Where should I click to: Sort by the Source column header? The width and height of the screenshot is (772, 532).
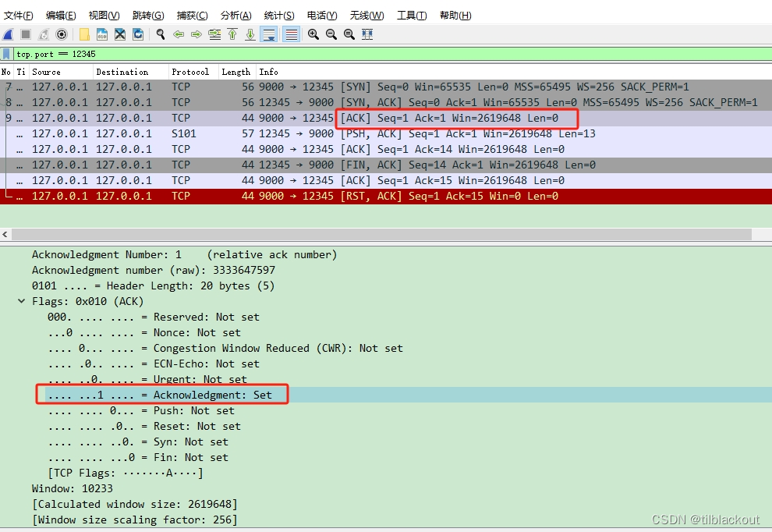click(61, 72)
